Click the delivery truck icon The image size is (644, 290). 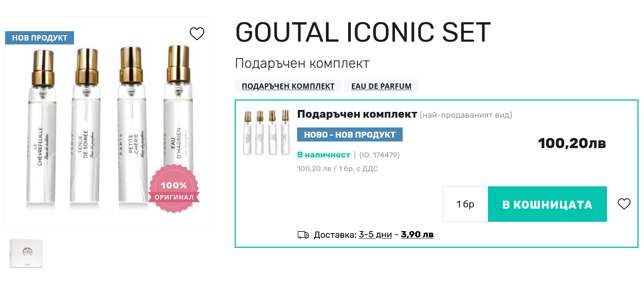(x=303, y=235)
